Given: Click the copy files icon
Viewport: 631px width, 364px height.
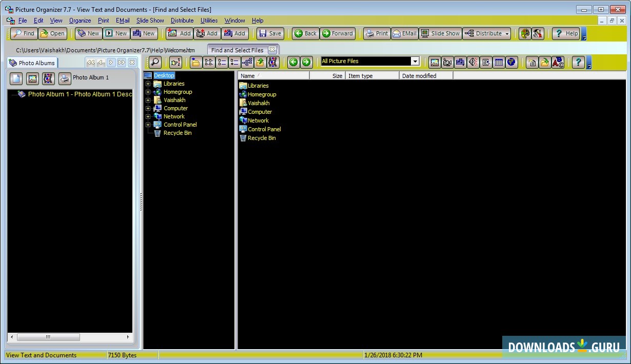Looking at the screenshot, I should coord(532,62).
